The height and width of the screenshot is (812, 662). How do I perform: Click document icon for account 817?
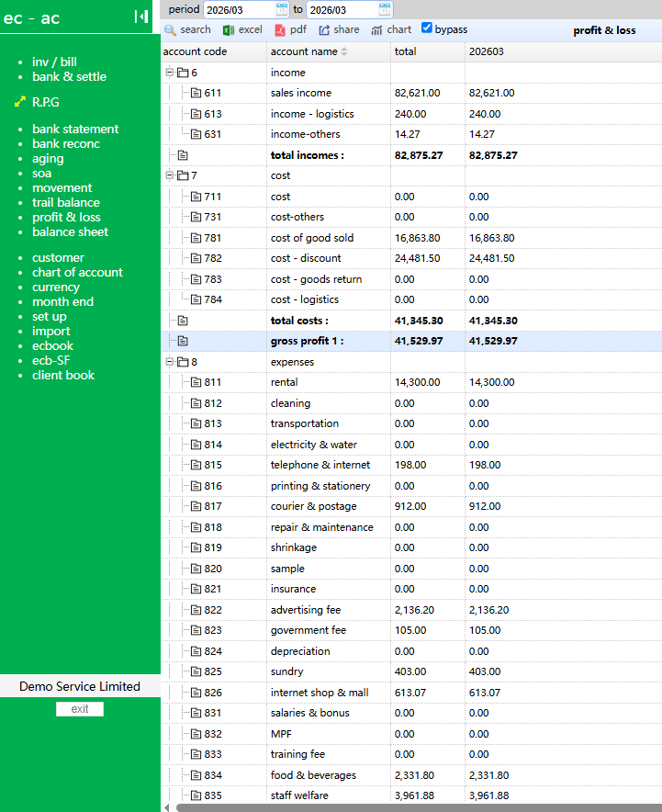coord(196,506)
